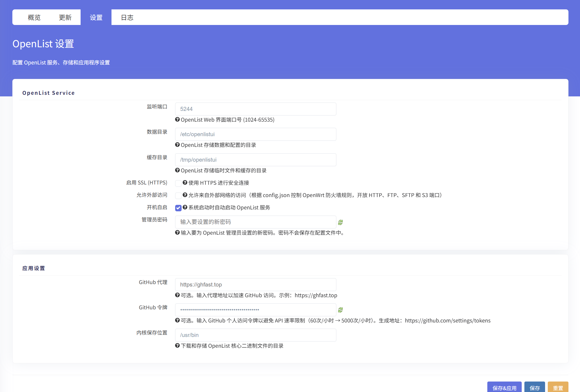Open the 日志 tab
580x392 pixels.
(x=127, y=17)
